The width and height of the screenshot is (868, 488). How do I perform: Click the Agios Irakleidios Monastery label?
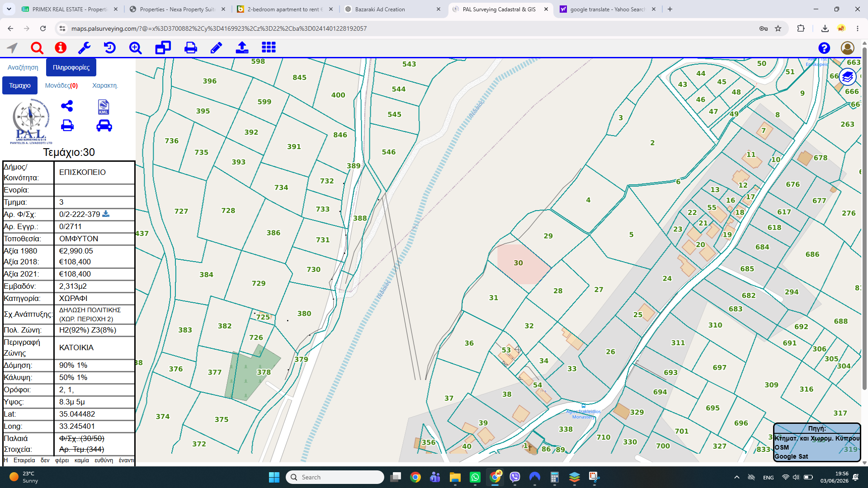pyautogui.click(x=583, y=414)
